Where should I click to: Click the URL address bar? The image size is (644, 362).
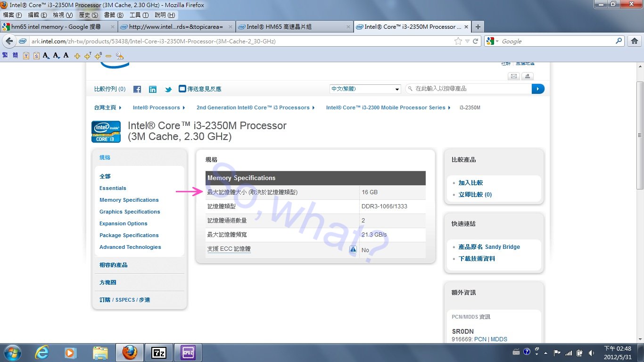(240, 41)
